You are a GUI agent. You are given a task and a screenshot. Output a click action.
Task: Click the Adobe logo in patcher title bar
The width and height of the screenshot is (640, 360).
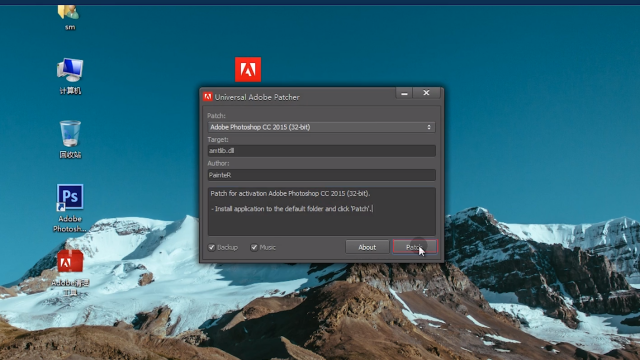point(208,97)
